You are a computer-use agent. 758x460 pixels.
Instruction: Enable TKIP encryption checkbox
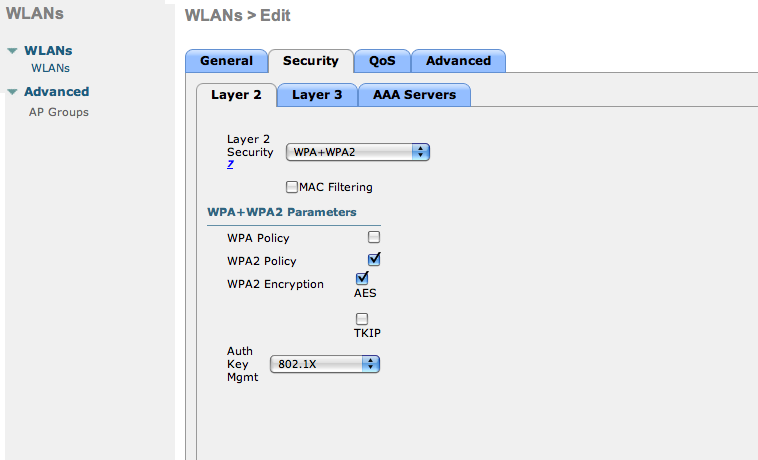362,319
